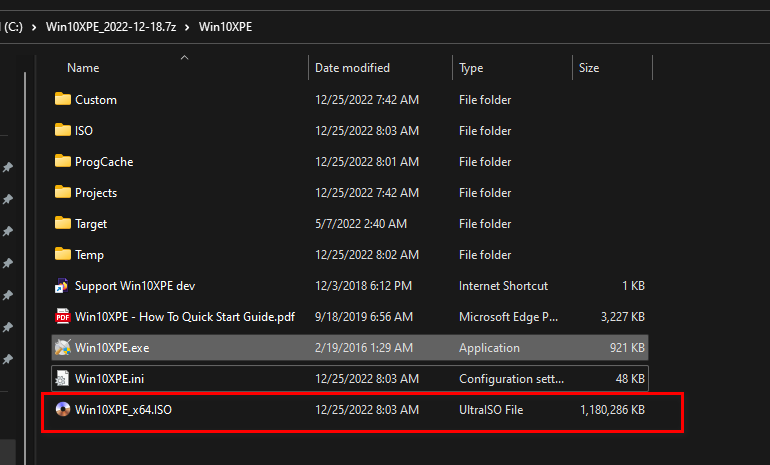770x465 pixels.
Task: Select the Temp folder icon
Action: pos(62,254)
